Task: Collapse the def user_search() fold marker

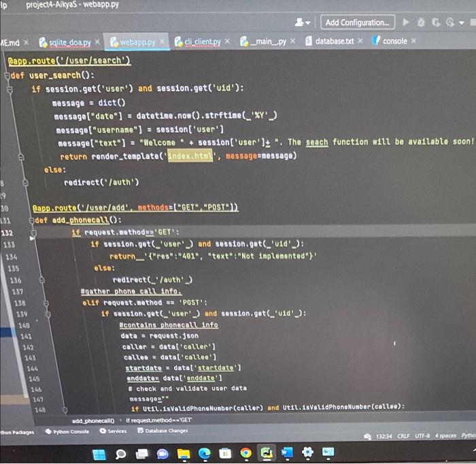Action: tap(7, 76)
